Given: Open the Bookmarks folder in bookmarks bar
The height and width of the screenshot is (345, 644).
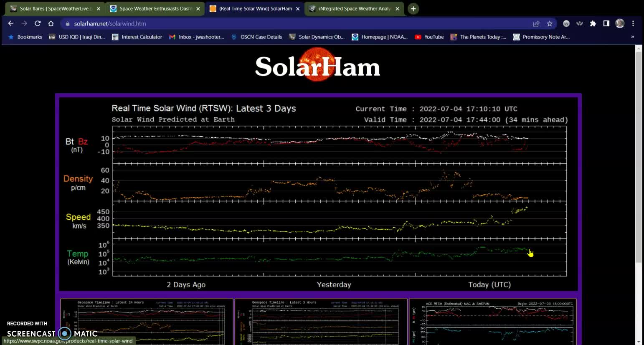Looking at the screenshot, I should [x=25, y=37].
